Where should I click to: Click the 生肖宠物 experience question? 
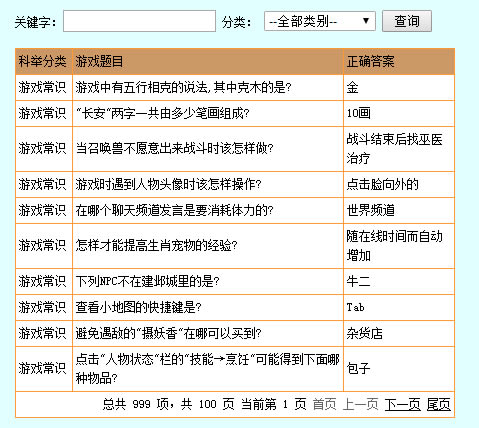pyautogui.click(x=156, y=246)
